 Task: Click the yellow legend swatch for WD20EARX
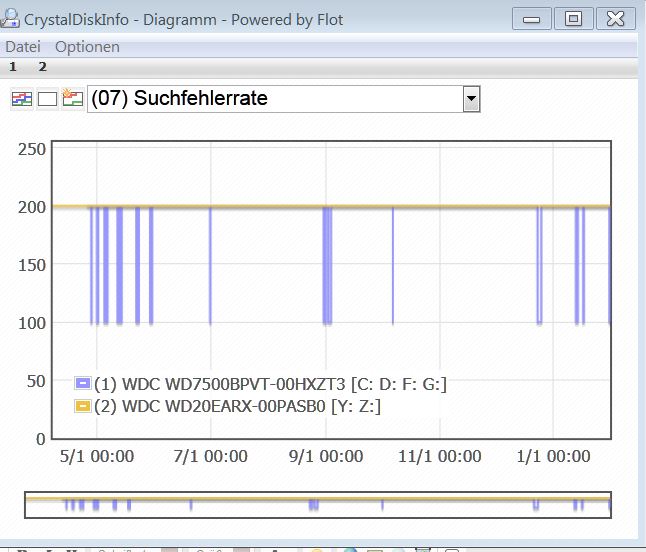[82, 406]
